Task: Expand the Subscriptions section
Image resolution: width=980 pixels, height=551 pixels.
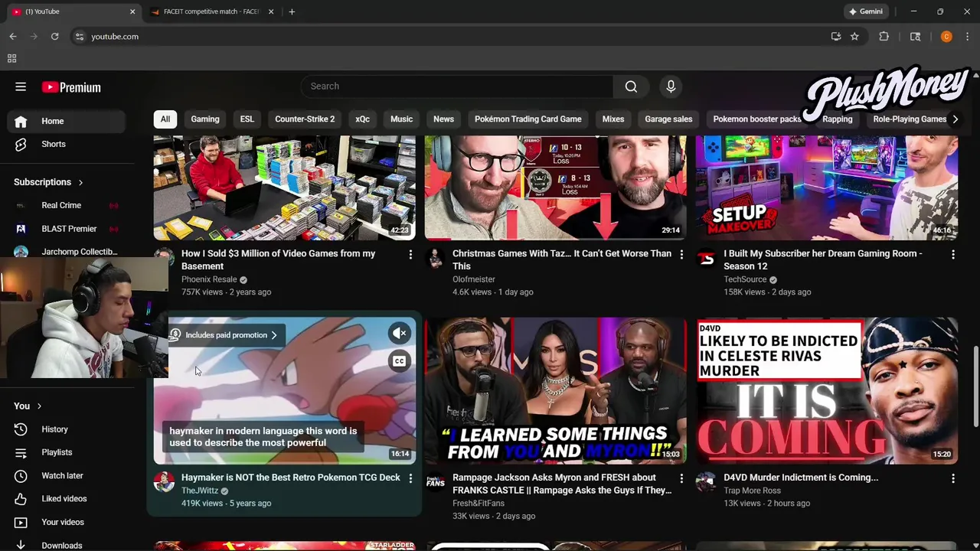Action: coord(48,182)
